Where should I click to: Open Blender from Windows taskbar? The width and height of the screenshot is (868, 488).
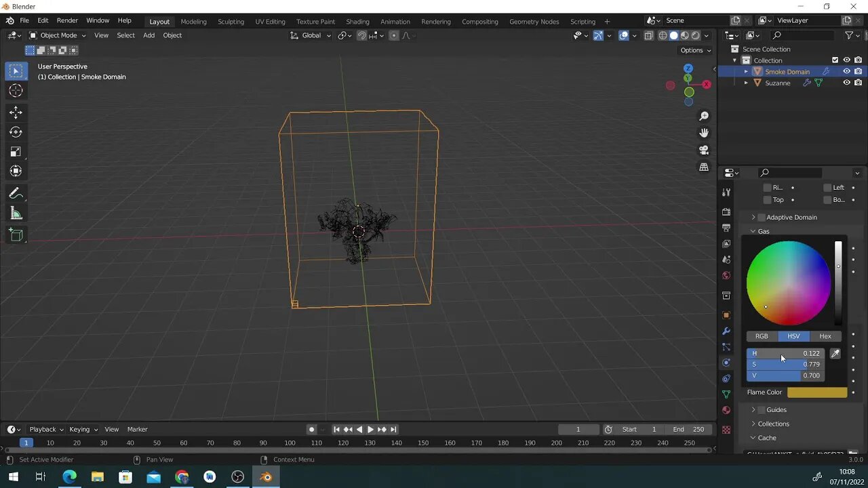[266, 477]
